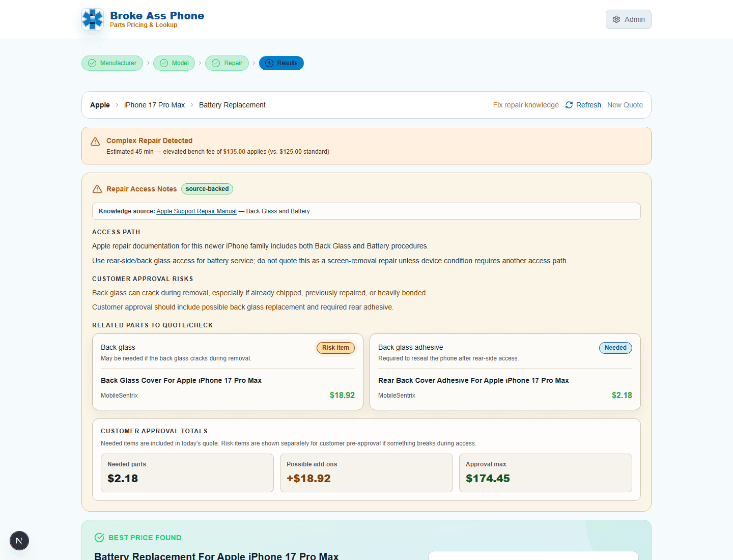Image resolution: width=733 pixels, height=560 pixels.
Task: Click MobileSentrix under Back Glass Cover
Action: click(x=119, y=396)
